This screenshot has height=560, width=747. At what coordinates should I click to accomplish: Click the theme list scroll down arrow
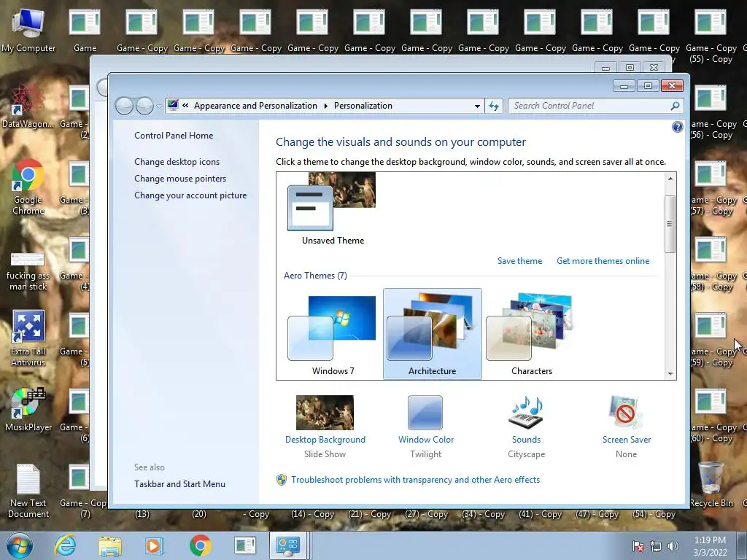coord(670,374)
